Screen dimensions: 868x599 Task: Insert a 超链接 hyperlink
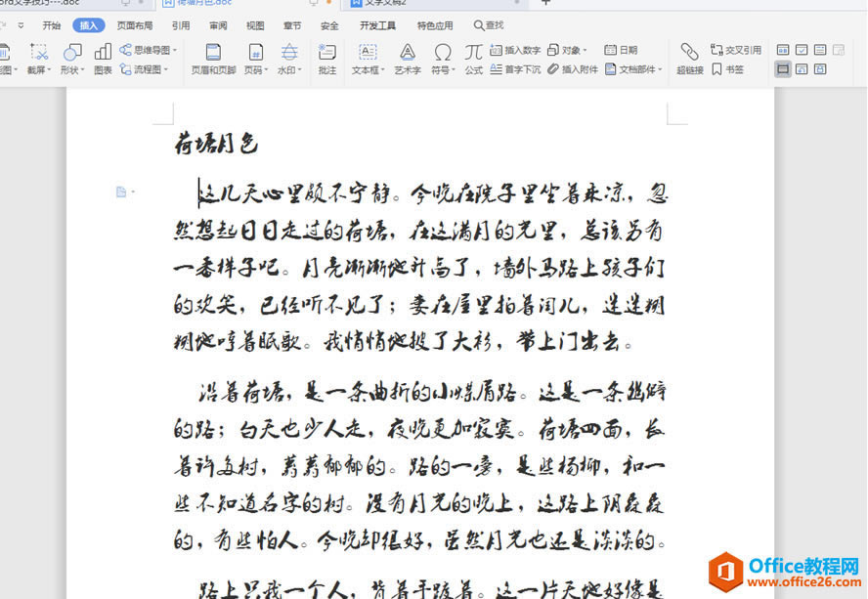690,58
